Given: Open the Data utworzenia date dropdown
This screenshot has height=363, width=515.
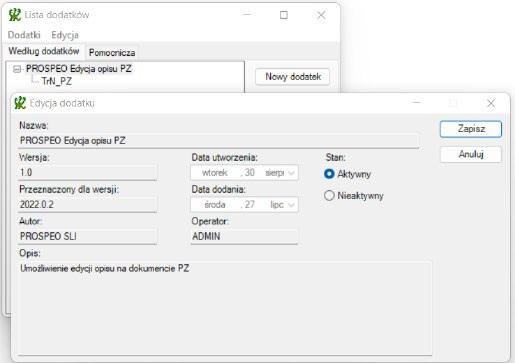Looking at the screenshot, I should 291,173.
